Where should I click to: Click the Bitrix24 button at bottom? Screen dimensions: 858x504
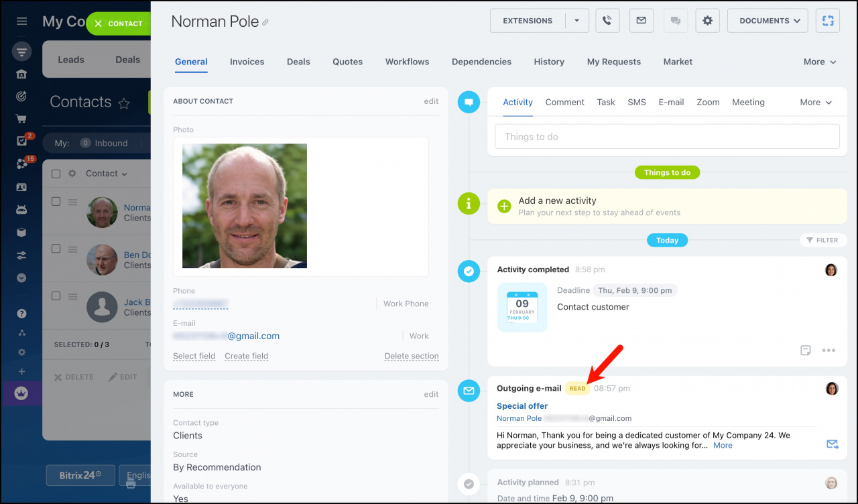[80, 475]
